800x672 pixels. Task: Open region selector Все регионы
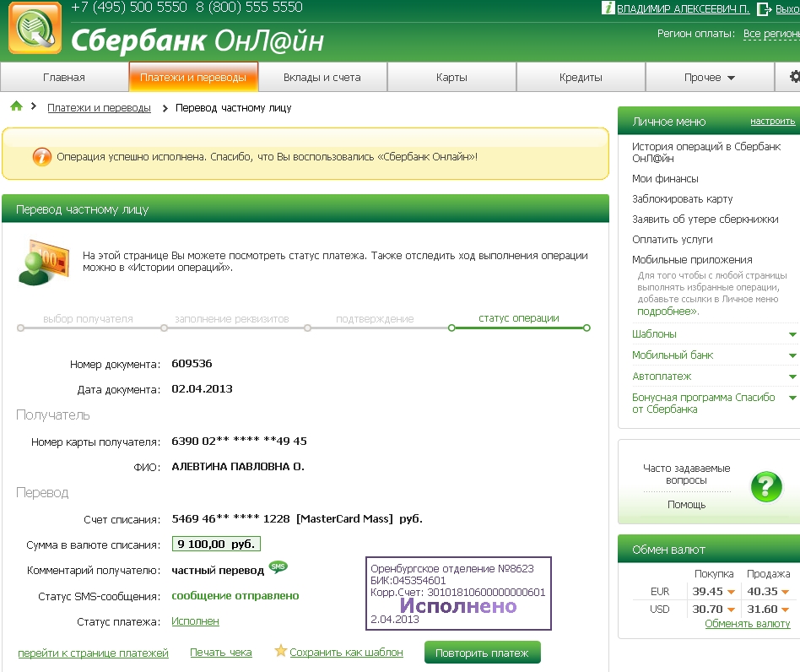(x=771, y=34)
